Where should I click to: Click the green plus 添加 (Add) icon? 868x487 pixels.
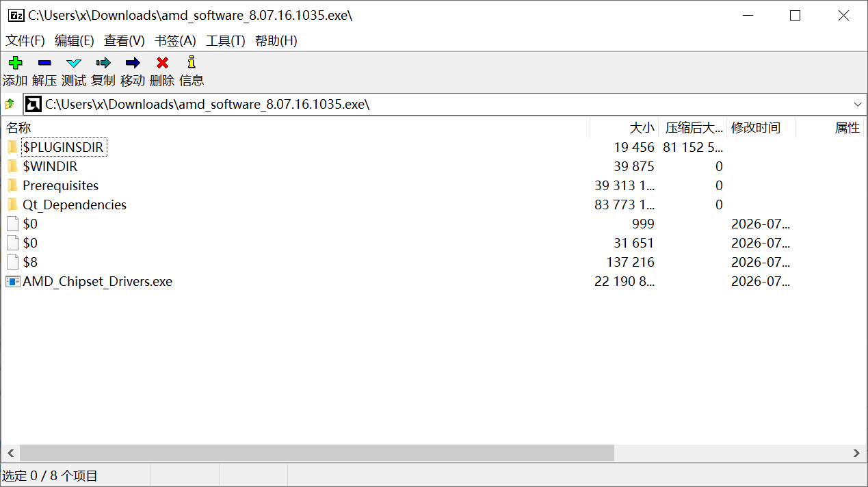point(15,63)
